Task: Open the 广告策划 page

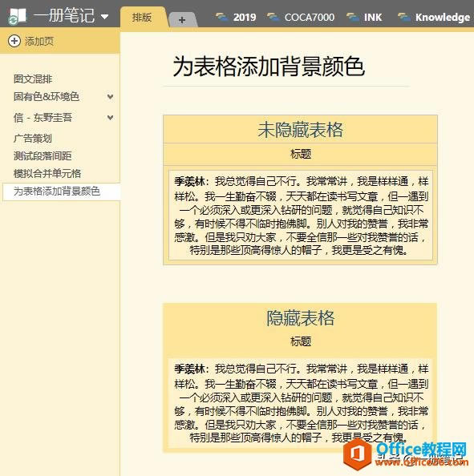Action: click(33, 139)
